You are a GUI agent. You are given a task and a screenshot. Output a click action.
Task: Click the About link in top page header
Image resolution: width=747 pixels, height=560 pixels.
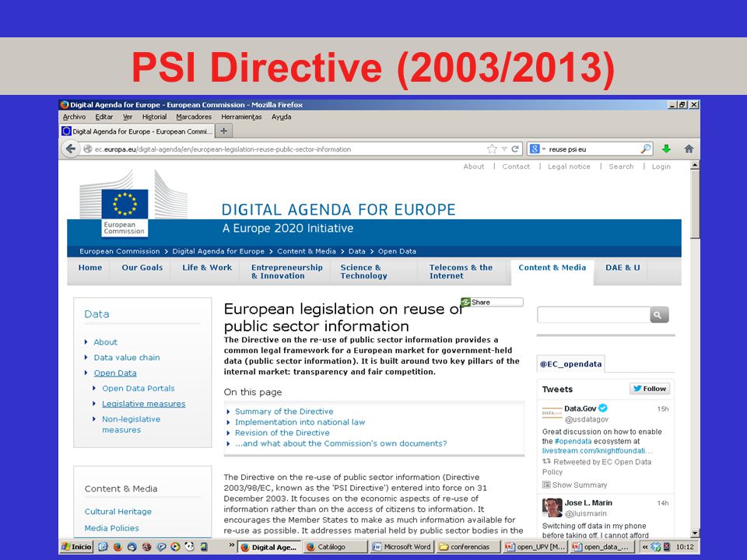coord(474,166)
